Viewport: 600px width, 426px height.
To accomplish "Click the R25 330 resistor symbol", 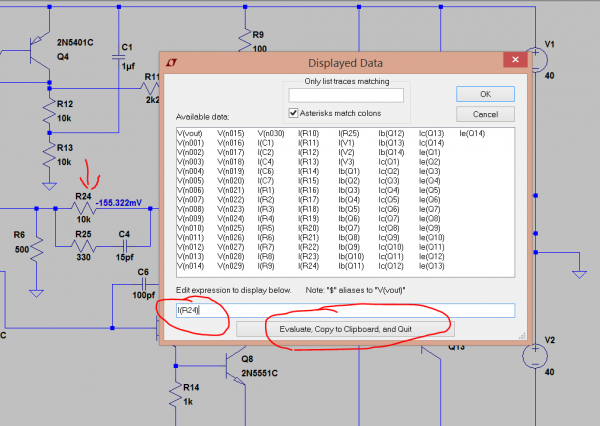I will click(x=83, y=246).
